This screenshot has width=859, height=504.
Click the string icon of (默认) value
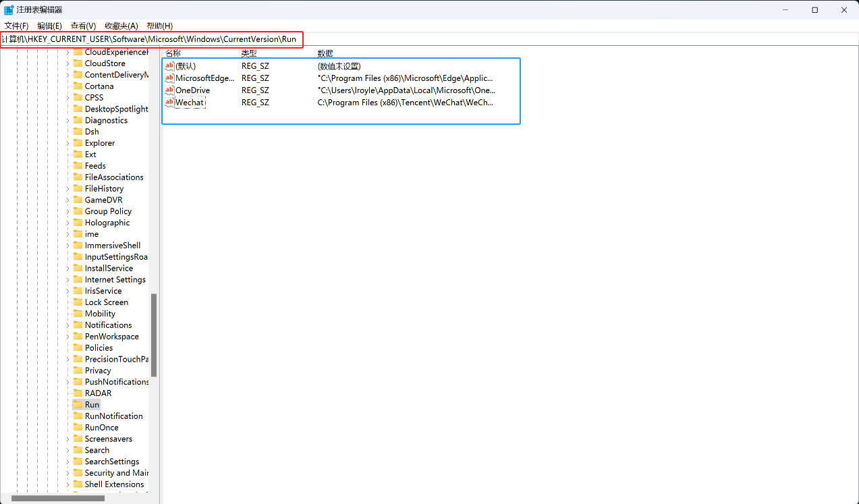coord(169,66)
